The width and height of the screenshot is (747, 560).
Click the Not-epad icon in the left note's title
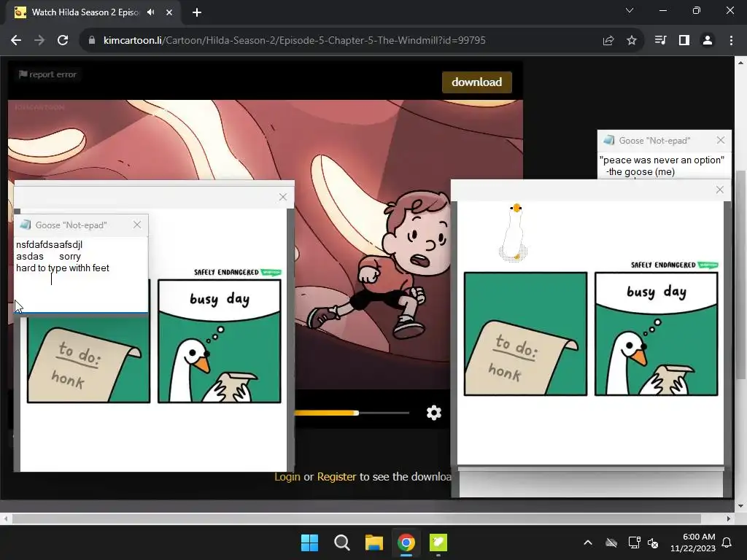pos(26,225)
